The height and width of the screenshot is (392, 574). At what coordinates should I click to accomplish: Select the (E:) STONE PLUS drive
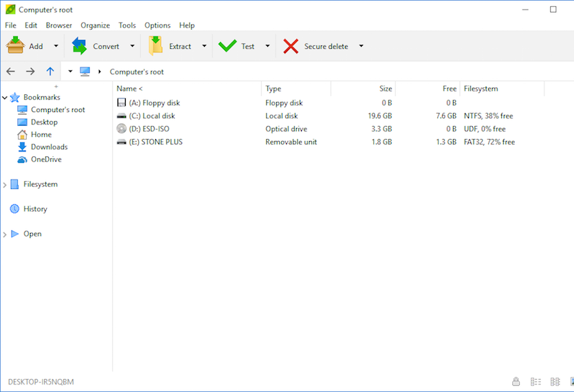(x=149, y=142)
